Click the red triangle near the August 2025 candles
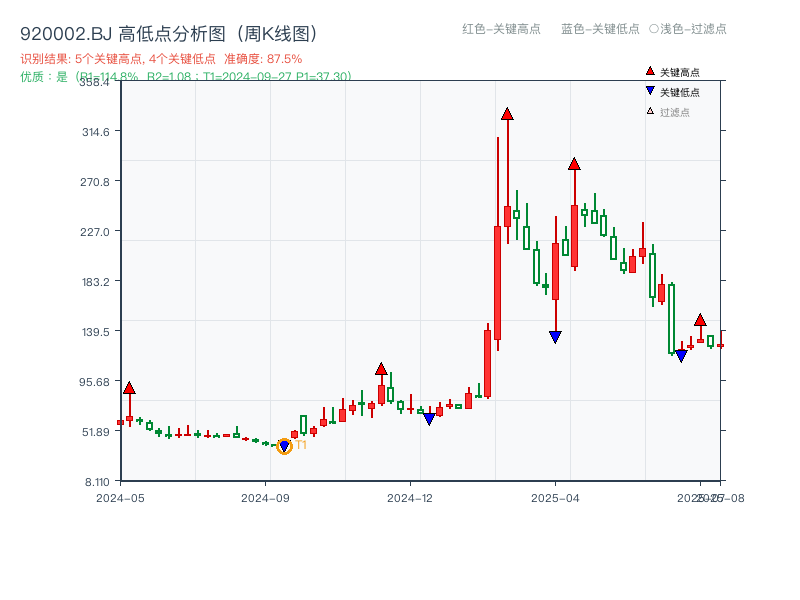The width and height of the screenshot is (800, 600). click(700, 320)
